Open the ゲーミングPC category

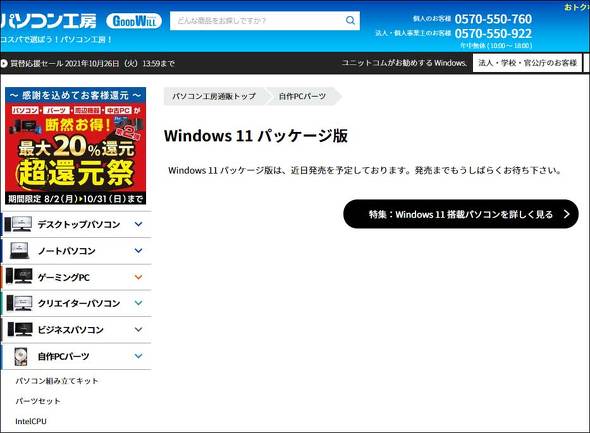(64, 277)
